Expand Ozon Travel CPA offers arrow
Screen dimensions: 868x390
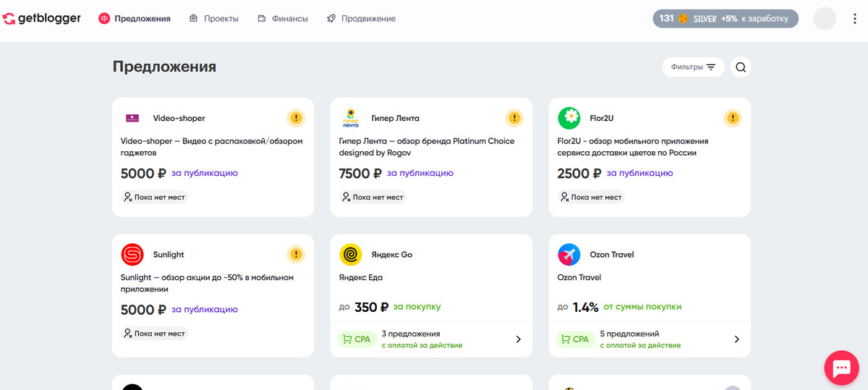[x=736, y=339]
